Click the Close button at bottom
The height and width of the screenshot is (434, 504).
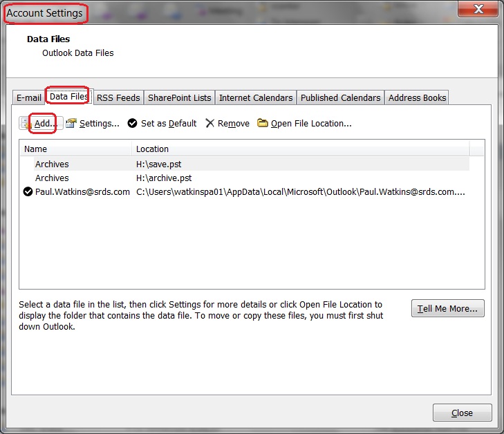462,413
